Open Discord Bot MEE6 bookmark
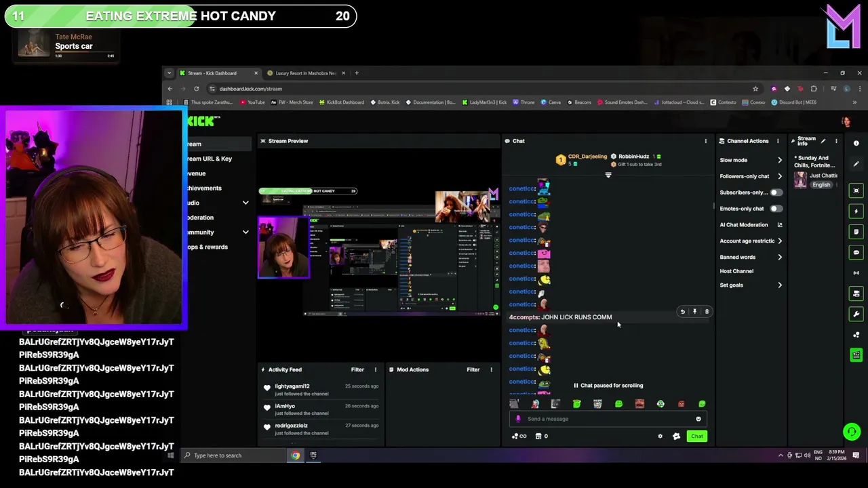 793,102
